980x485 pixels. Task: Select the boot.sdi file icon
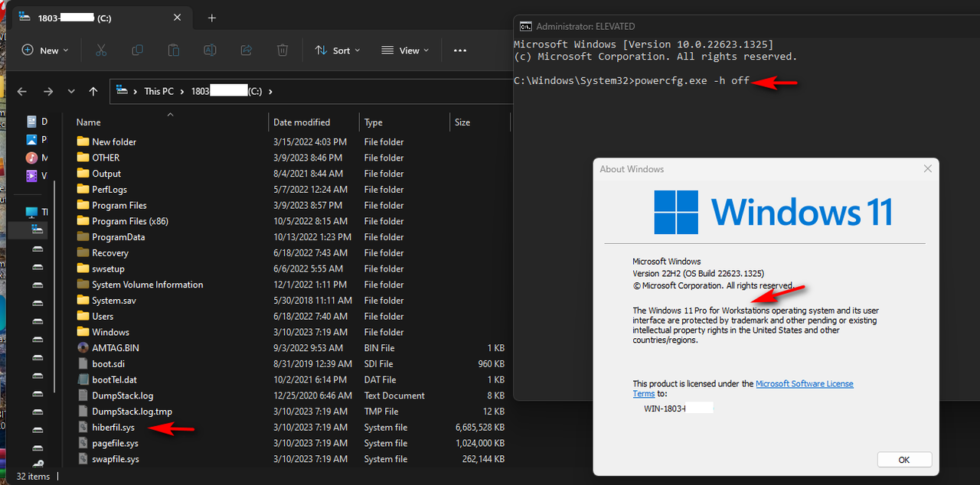(x=83, y=364)
